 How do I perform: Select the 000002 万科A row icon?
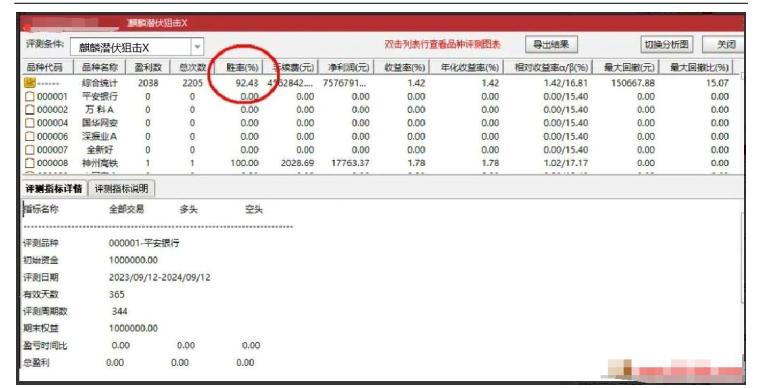tap(30, 110)
